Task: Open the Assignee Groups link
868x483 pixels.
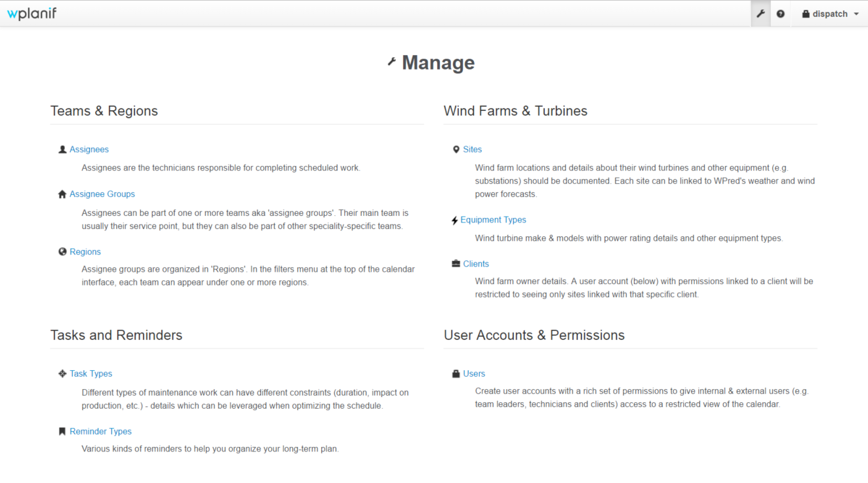Action: tap(102, 194)
